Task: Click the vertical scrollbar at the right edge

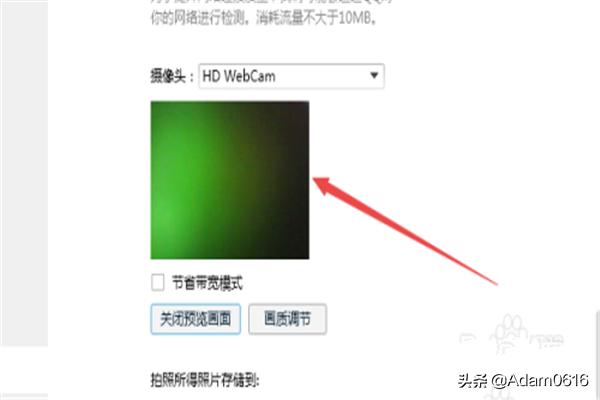Action: click(x=597, y=354)
